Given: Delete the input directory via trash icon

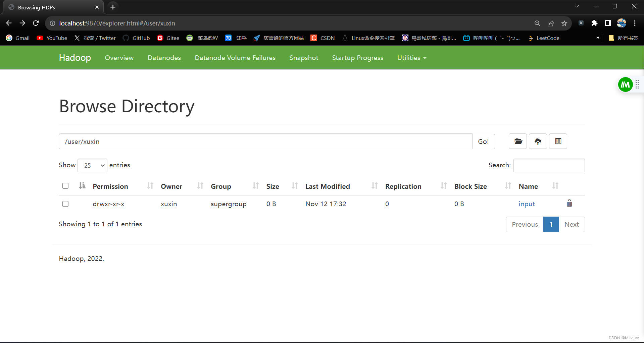Looking at the screenshot, I should 569,203.
